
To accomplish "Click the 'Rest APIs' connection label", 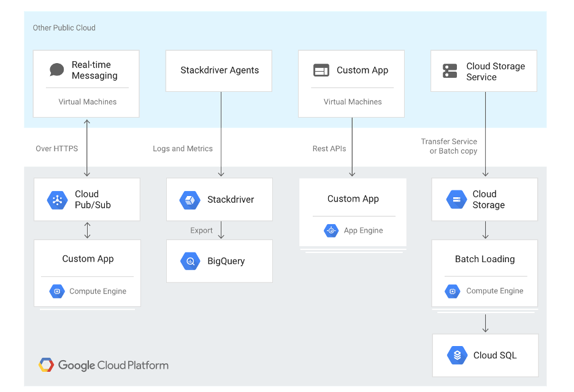I will point(329,149).
